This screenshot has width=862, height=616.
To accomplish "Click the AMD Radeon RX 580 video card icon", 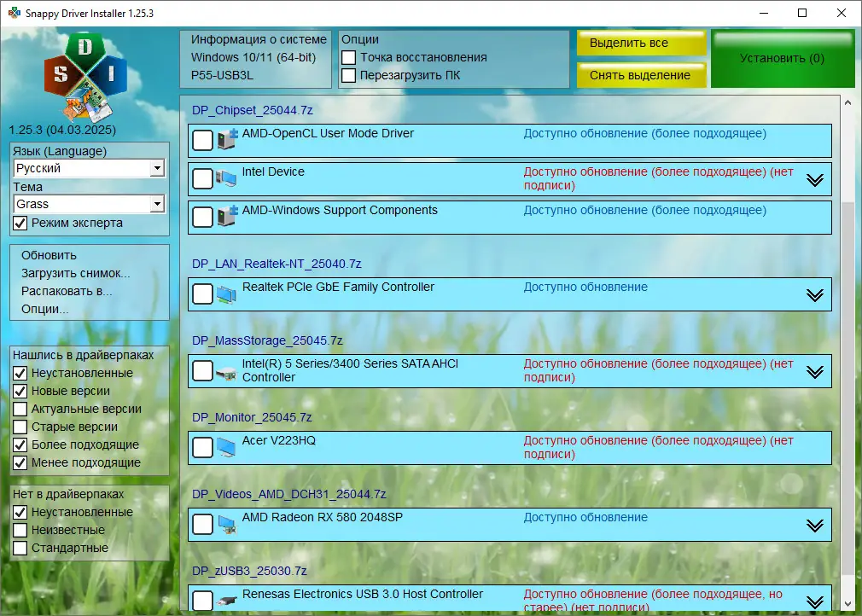I will (226, 525).
